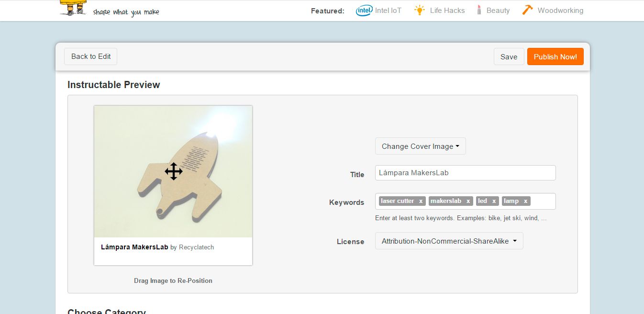Click the Instructables robot logo

(73, 8)
